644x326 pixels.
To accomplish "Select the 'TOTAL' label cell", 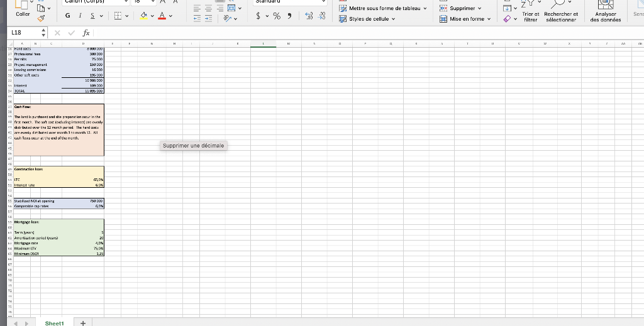I will coord(19,91).
